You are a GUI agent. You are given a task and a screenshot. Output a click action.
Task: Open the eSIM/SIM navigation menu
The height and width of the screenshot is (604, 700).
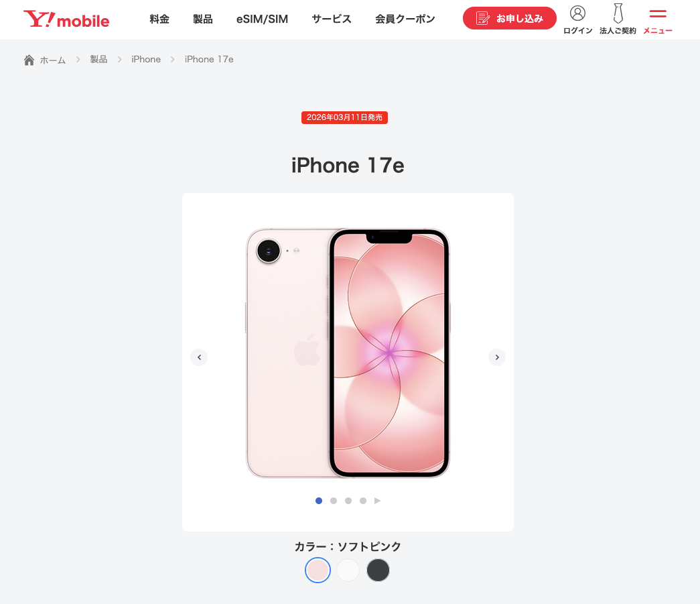point(262,19)
